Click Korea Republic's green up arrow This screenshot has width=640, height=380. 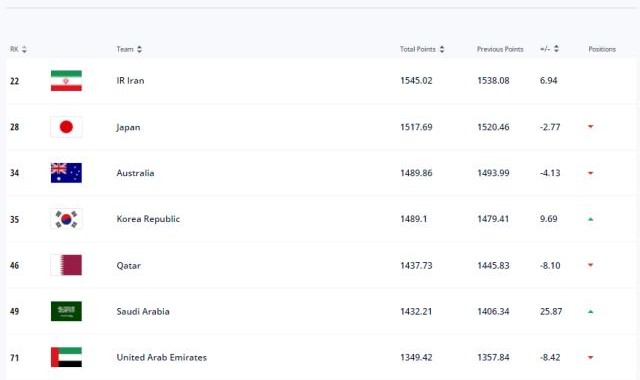tap(590, 219)
